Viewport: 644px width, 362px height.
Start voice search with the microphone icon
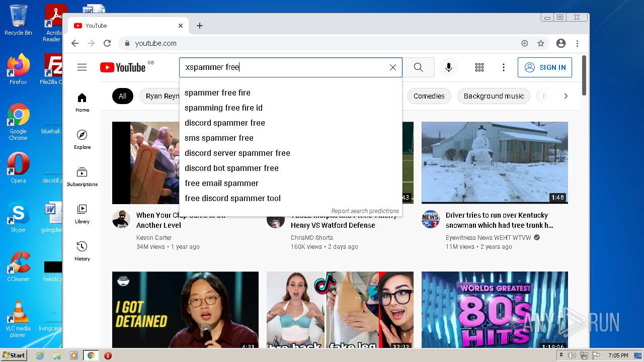[449, 67]
